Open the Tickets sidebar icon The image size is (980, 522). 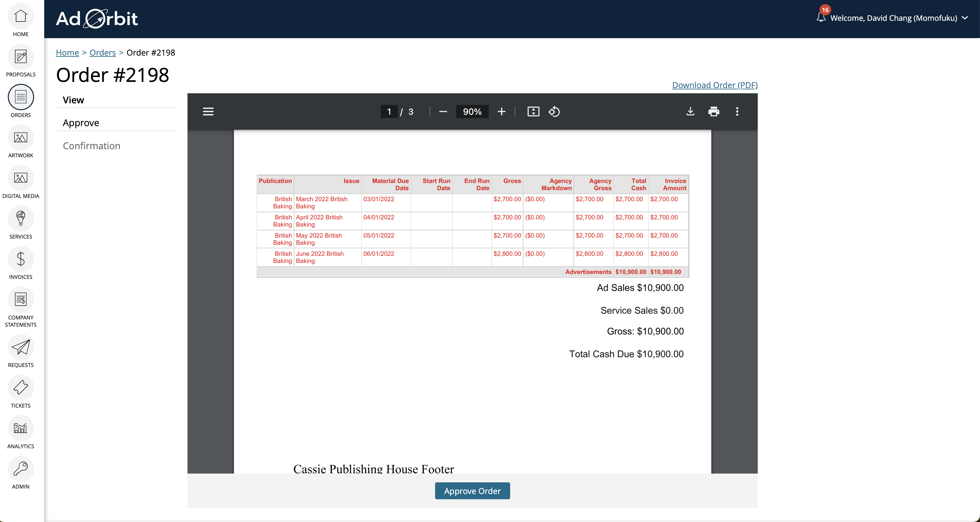coord(20,388)
